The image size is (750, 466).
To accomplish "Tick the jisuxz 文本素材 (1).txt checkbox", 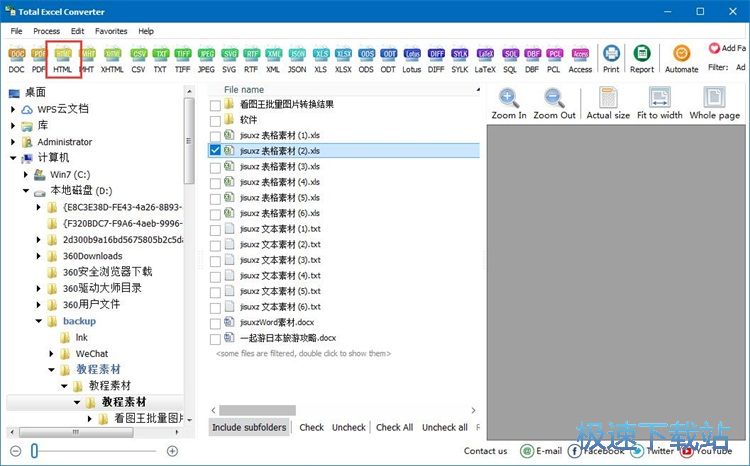I will point(215,230).
